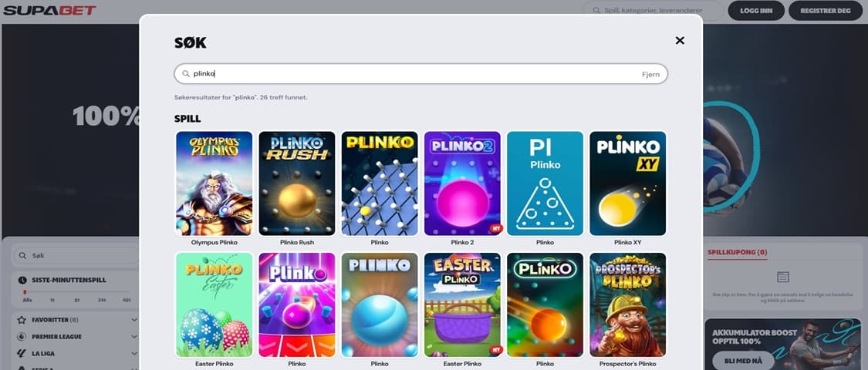This screenshot has width=868, height=370.
Task: Open the neon Plinko with orange ball
Action: pyautogui.click(x=545, y=305)
